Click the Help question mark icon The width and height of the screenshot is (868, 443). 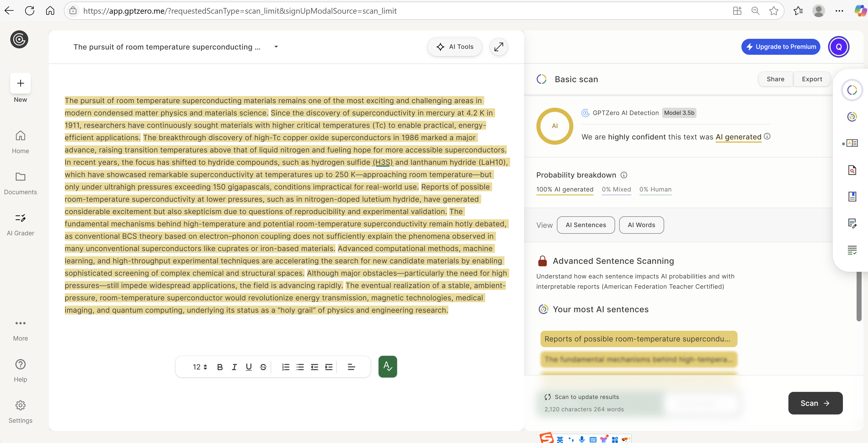21,364
